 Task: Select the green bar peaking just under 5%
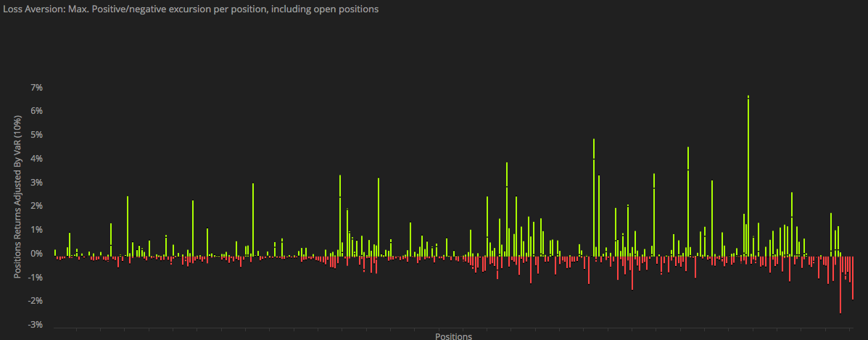point(594,197)
